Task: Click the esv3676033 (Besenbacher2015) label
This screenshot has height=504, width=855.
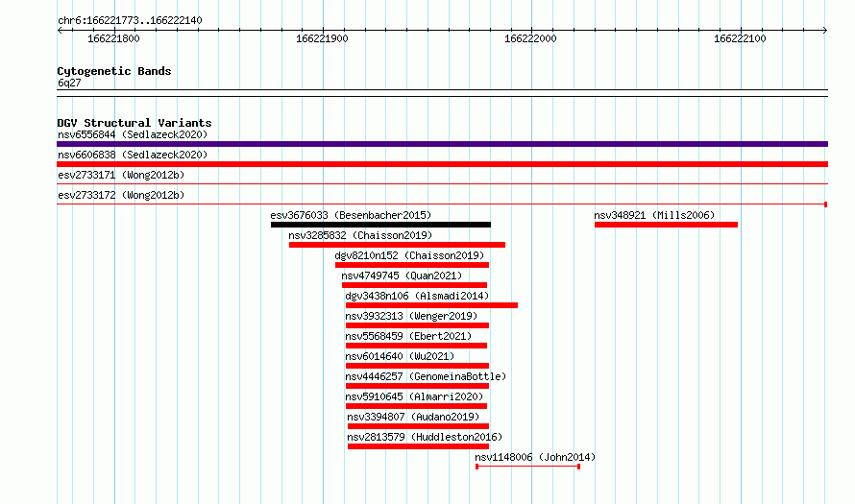Action: pos(351,215)
